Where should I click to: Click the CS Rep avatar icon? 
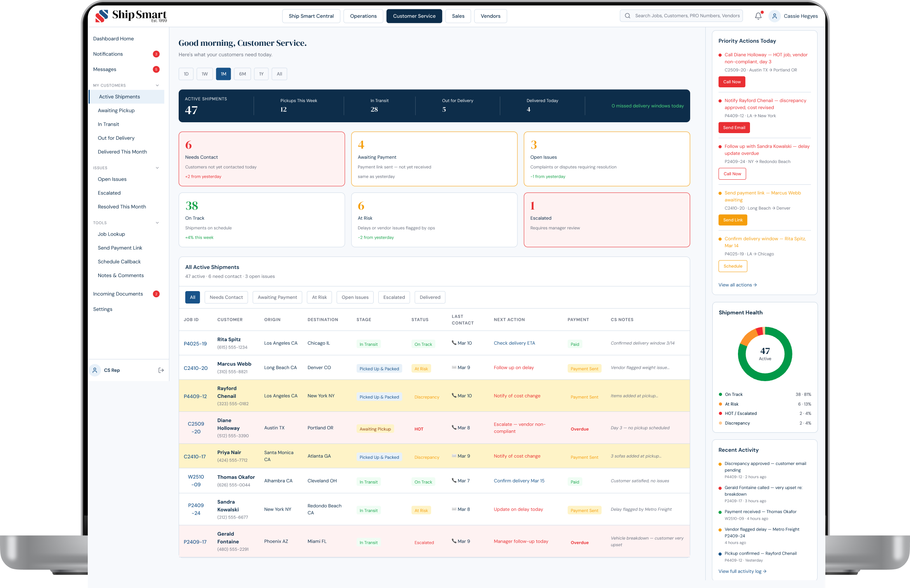click(x=95, y=370)
